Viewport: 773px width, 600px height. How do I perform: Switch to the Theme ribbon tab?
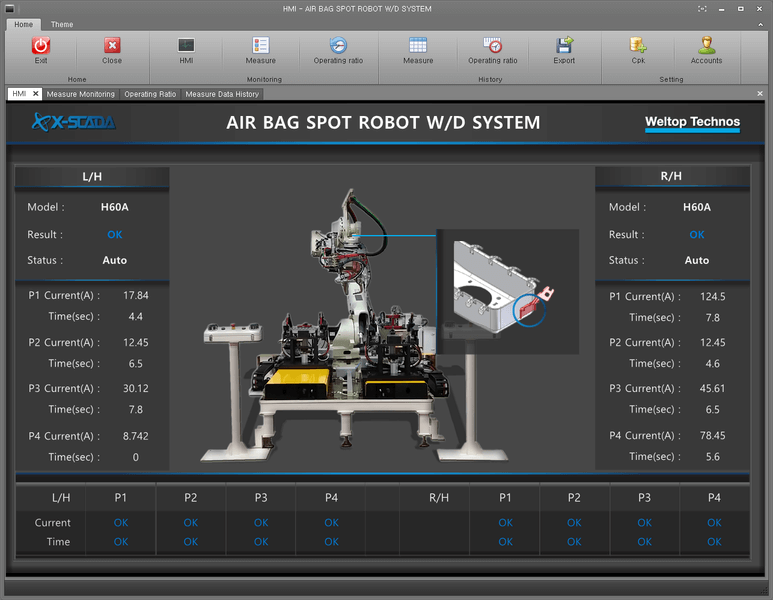point(62,24)
